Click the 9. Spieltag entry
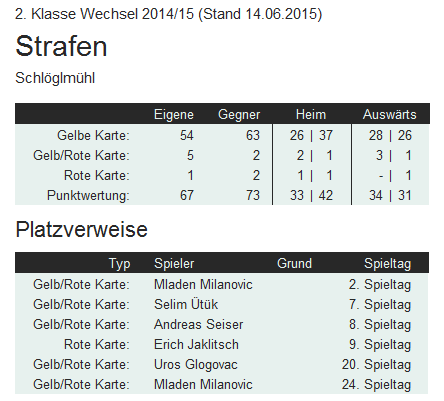 (x=380, y=345)
